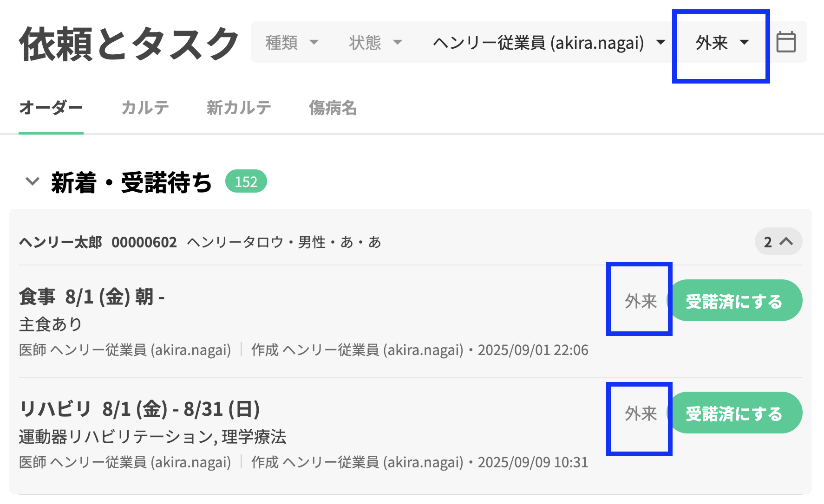Open the calendar date picker icon
This screenshot has width=824, height=504.
[x=786, y=42]
